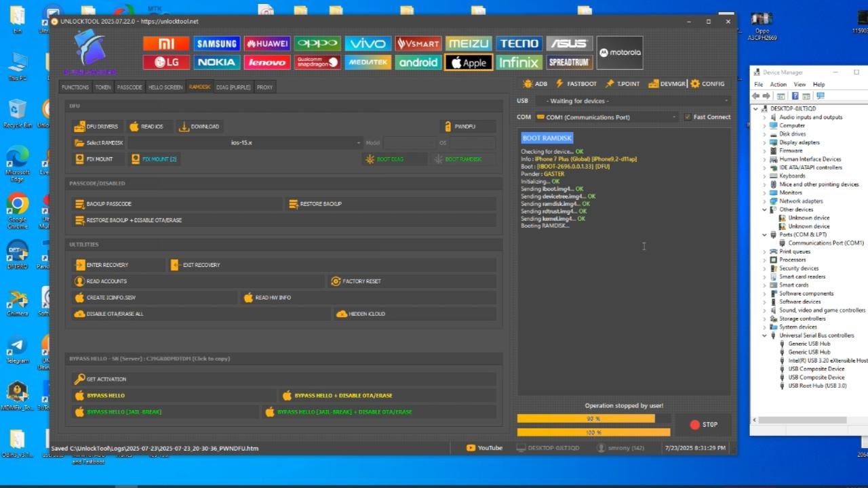Select the MediaTek brand logo
The height and width of the screenshot is (488, 868).
[x=368, y=62]
